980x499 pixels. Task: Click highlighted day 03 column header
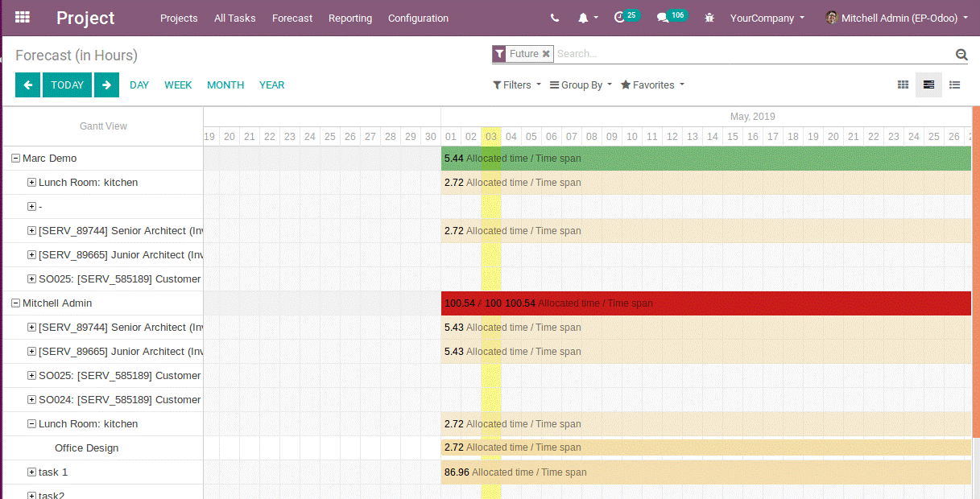pos(491,137)
